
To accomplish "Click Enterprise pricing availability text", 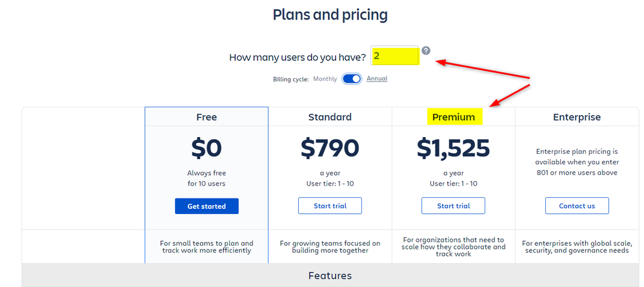I will point(577,162).
